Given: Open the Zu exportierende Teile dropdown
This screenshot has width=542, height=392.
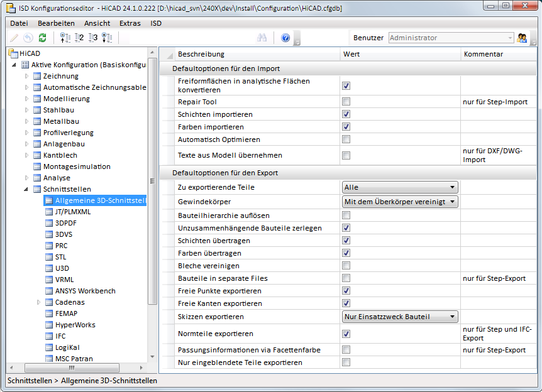Looking at the screenshot, I should coord(400,187).
